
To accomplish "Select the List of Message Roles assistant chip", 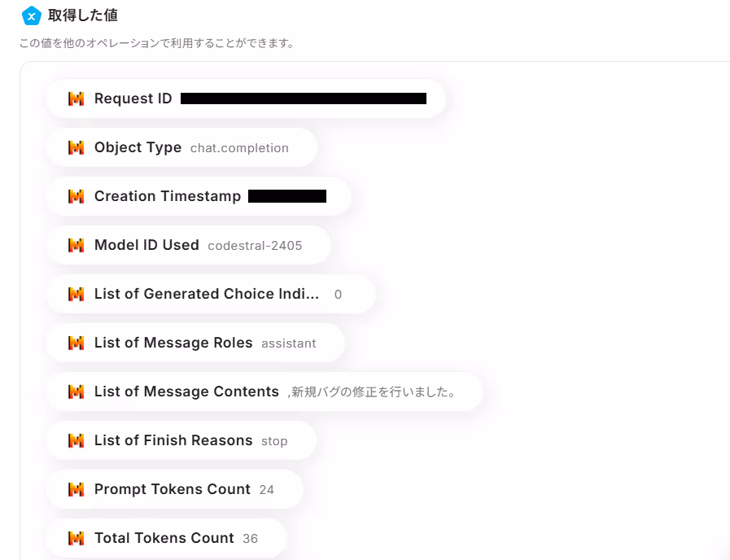I will point(195,343).
